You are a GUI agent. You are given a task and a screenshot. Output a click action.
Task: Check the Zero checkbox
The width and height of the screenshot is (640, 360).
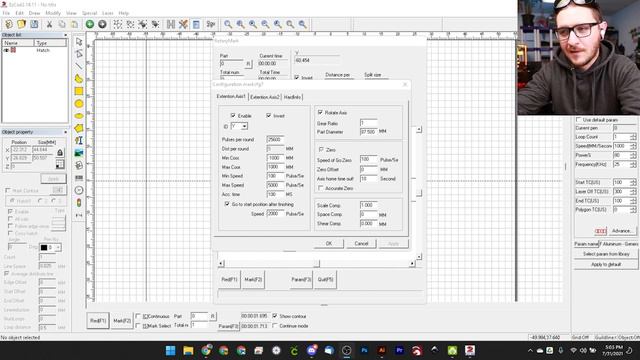(x=321, y=150)
